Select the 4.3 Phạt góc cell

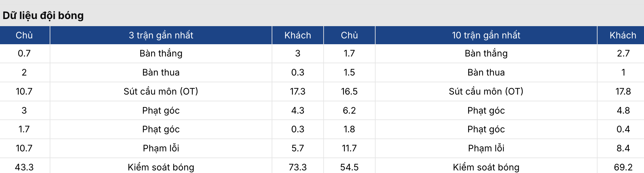pos(297,110)
